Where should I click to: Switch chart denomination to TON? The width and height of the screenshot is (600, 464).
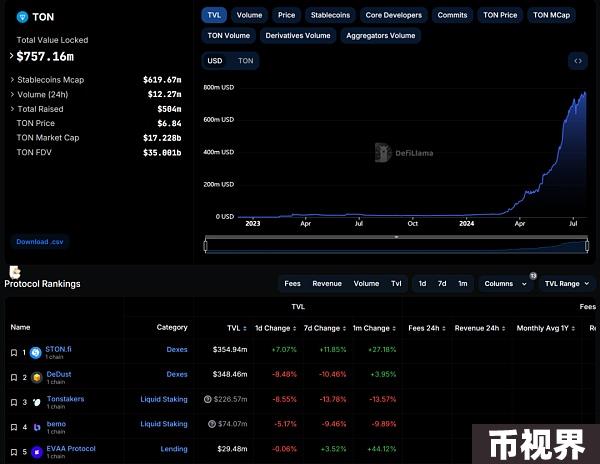pos(245,61)
